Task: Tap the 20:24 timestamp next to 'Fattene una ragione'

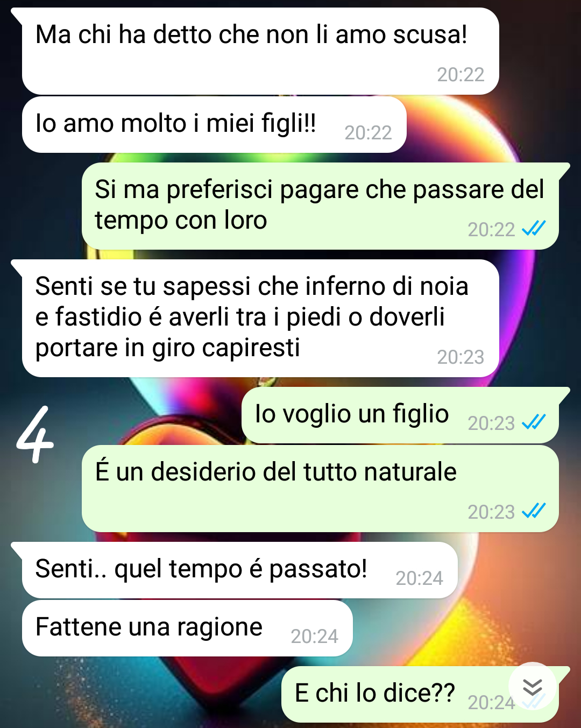Action: [x=314, y=637]
